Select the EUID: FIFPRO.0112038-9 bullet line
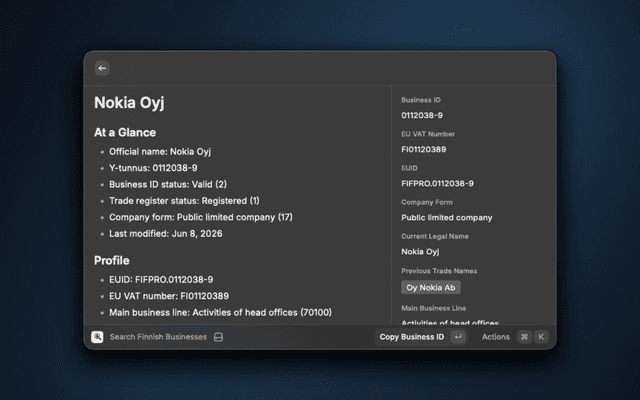 point(161,280)
